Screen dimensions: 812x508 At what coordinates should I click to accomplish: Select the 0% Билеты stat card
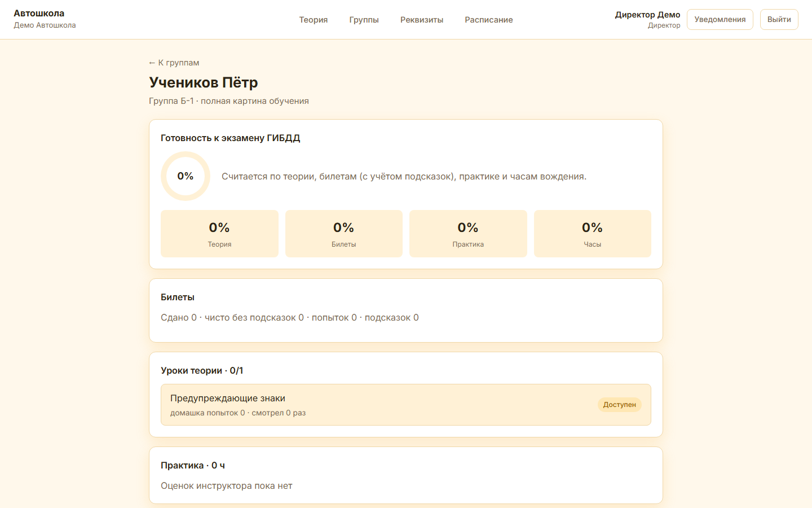point(344,234)
